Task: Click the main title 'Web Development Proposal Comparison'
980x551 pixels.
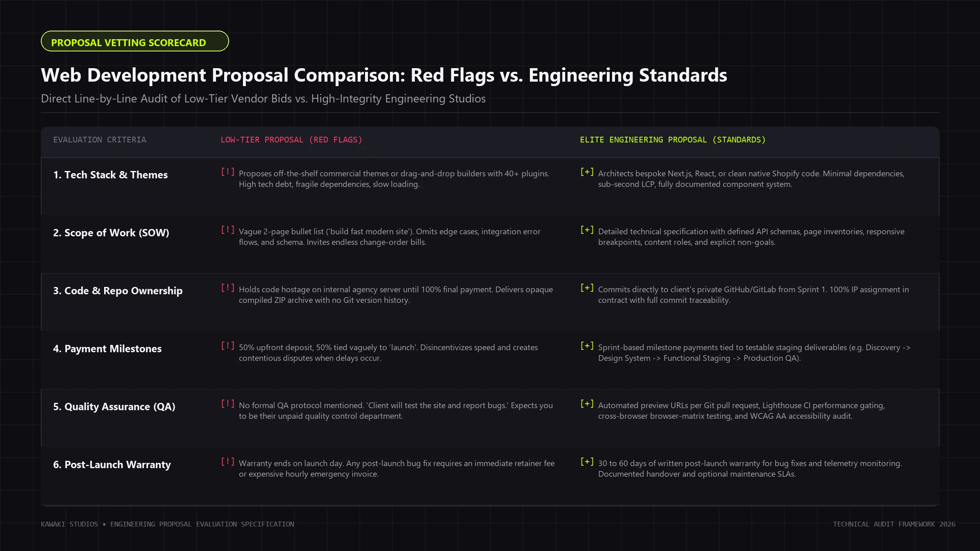Action: [384, 75]
